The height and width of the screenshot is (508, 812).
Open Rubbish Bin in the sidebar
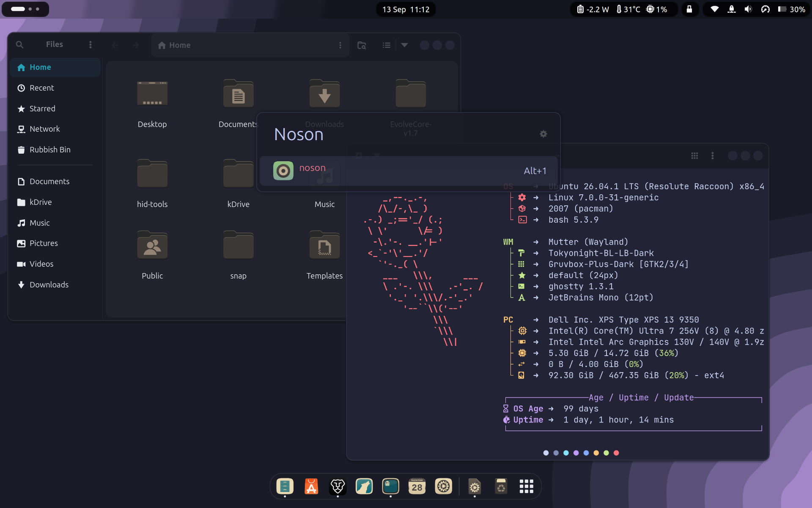coord(55,150)
